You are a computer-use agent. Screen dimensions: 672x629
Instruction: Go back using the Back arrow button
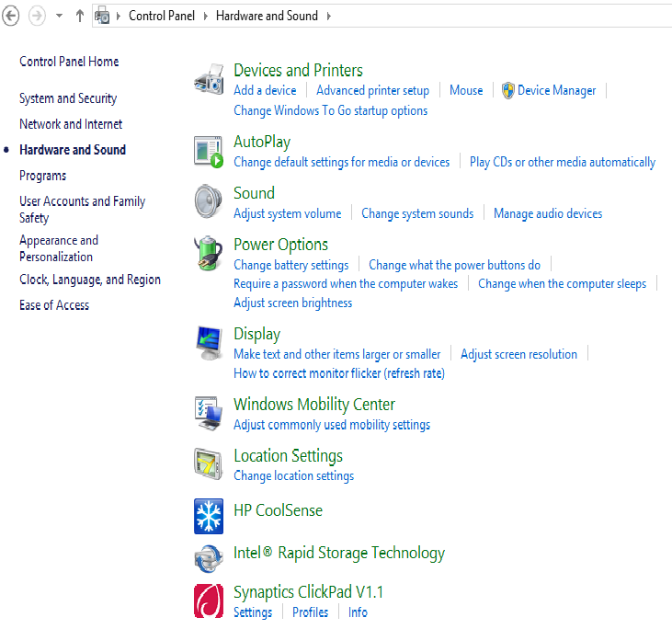pyautogui.click(x=10, y=17)
